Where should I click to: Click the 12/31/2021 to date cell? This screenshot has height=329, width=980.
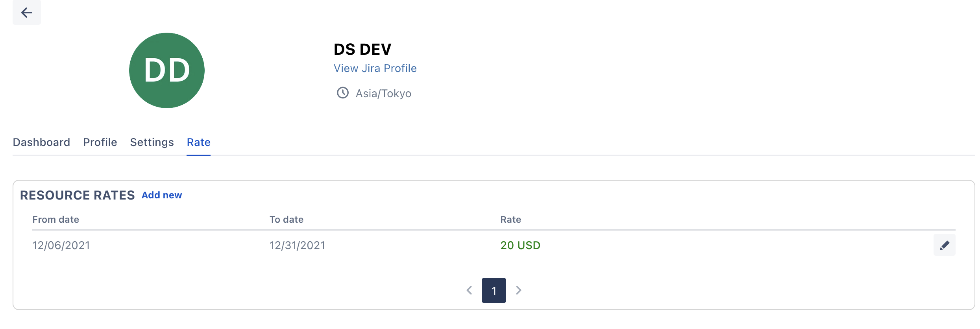click(x=297, y=246)
